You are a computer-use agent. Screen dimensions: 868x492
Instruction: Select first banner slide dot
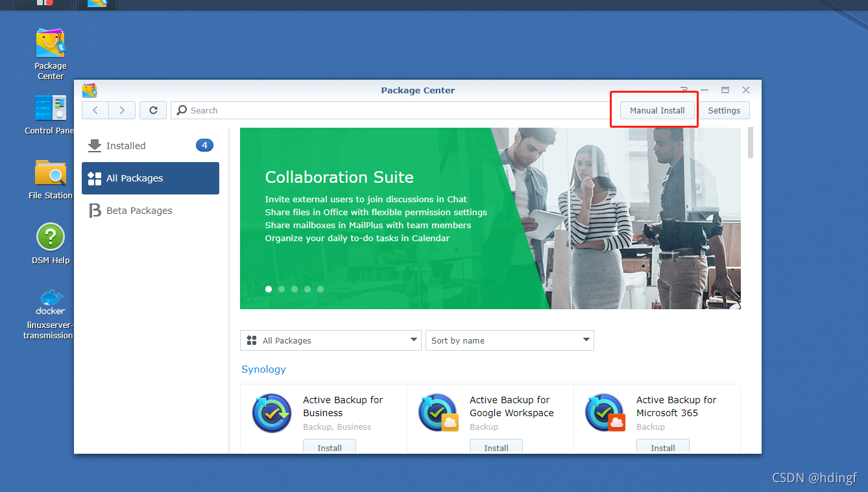click(x=269, y=289)
